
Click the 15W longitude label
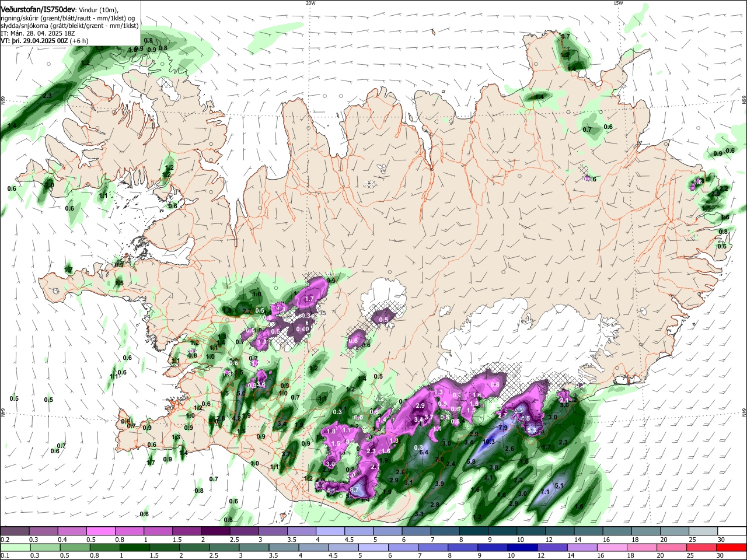point(618,3)
